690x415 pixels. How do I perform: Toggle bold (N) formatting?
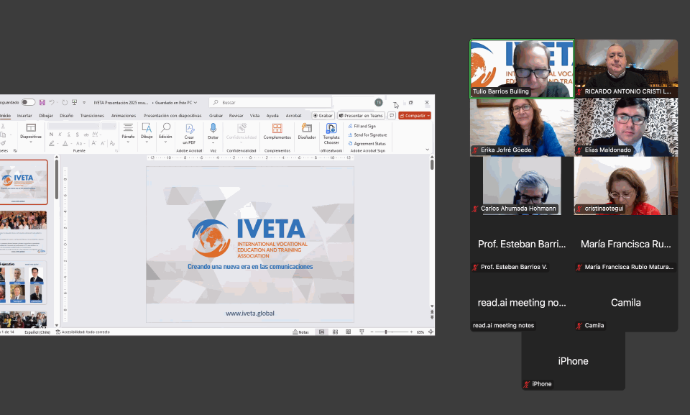[51, 135]
